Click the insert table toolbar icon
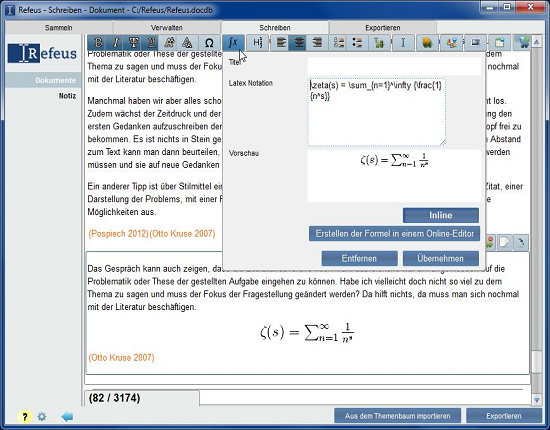The height and width of the screenshot is (430, 550). [x=499, y=43]
